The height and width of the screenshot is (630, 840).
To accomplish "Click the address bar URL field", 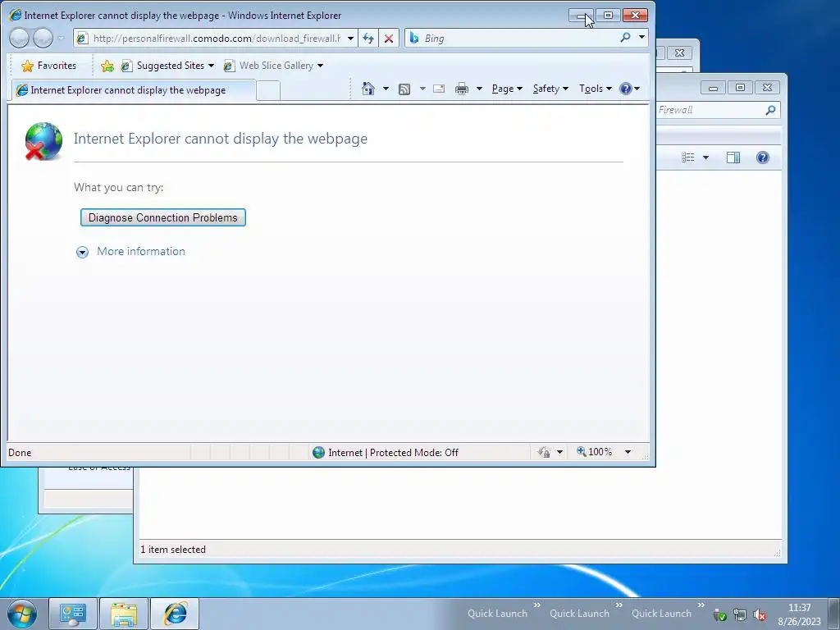I will (217, 38).
